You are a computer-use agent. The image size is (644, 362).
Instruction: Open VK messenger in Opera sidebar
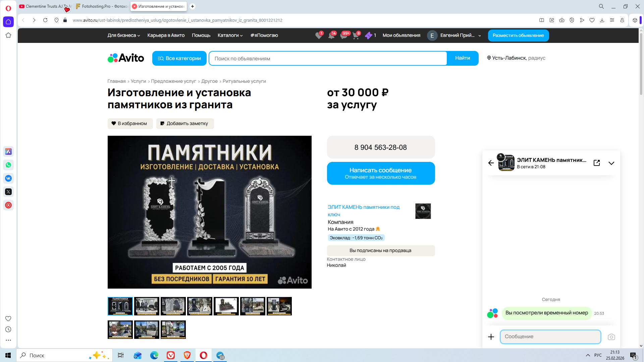(x=8, y=178)
